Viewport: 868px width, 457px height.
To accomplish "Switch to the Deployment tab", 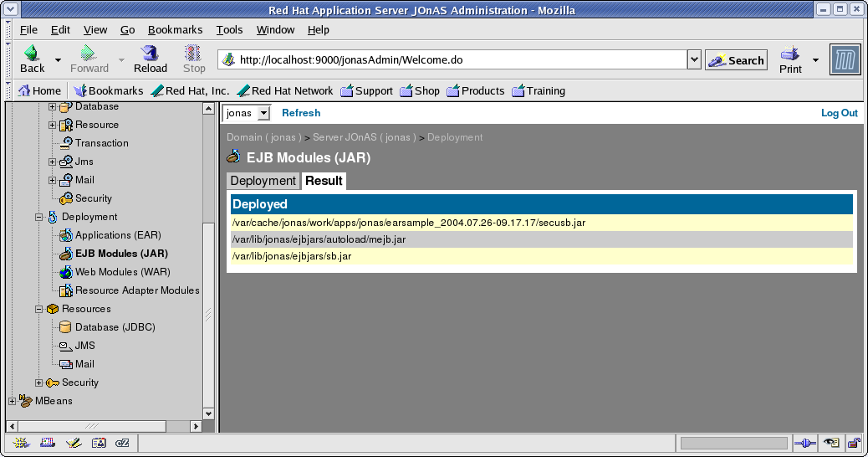I will coord(263,181).
